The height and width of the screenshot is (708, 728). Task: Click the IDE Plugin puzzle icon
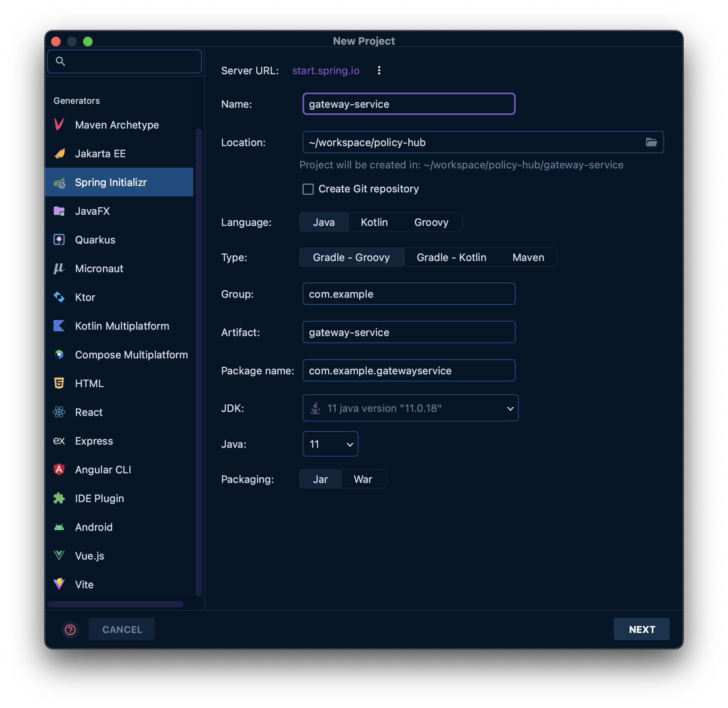(59, 498)
